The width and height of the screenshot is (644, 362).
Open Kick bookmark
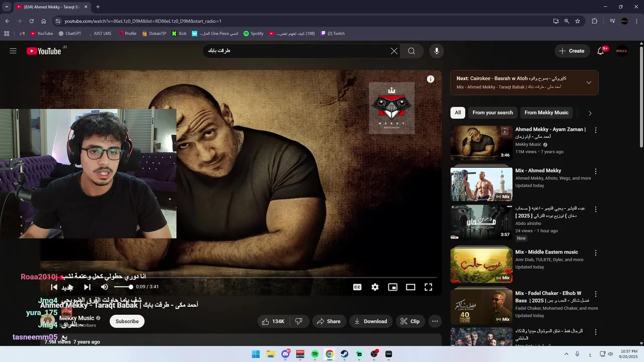(179, 34)
